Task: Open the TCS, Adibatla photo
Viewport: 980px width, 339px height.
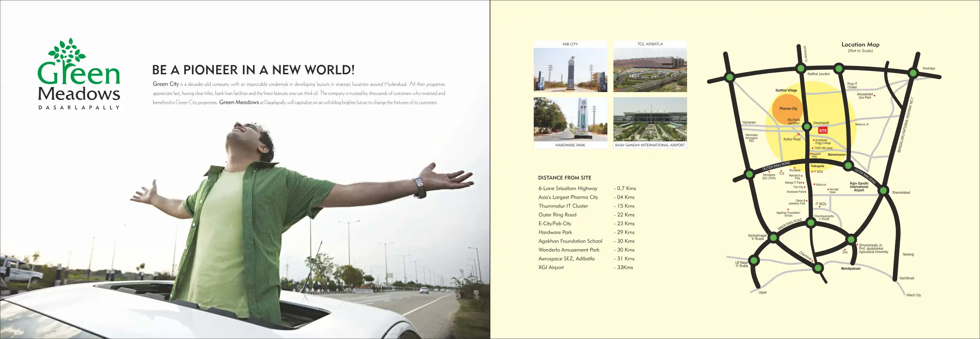Action: coord(650,69)
